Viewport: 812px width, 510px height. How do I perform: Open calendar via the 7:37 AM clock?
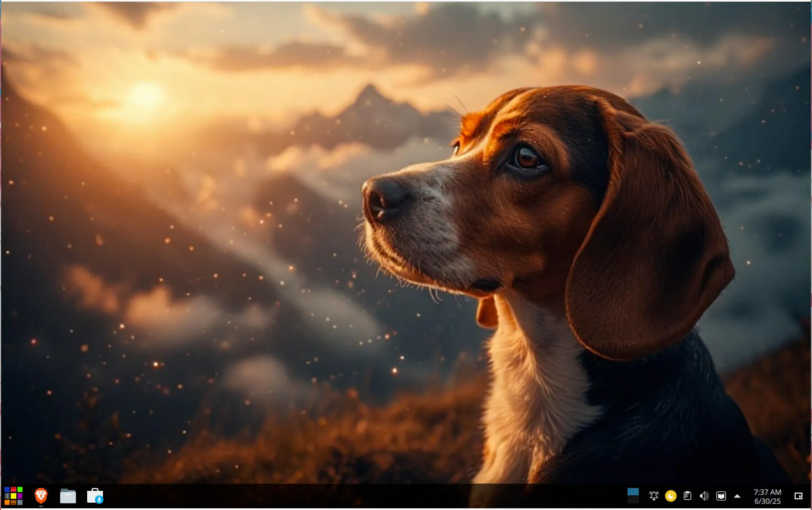tap(767, 492)
